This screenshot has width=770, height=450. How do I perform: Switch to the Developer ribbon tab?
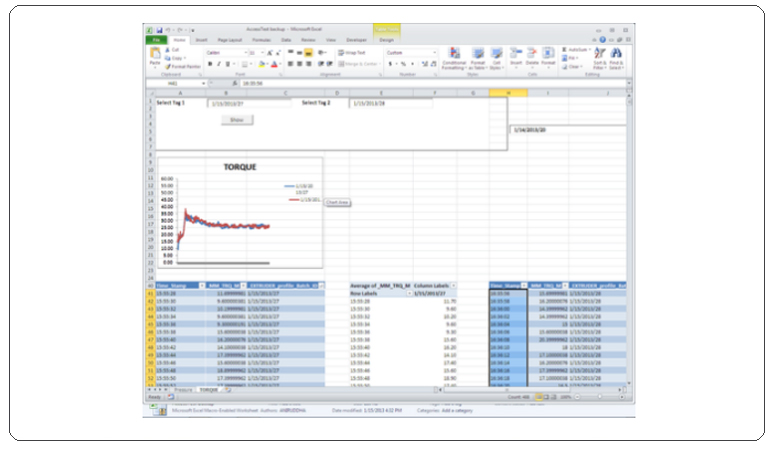pos(357,40)
